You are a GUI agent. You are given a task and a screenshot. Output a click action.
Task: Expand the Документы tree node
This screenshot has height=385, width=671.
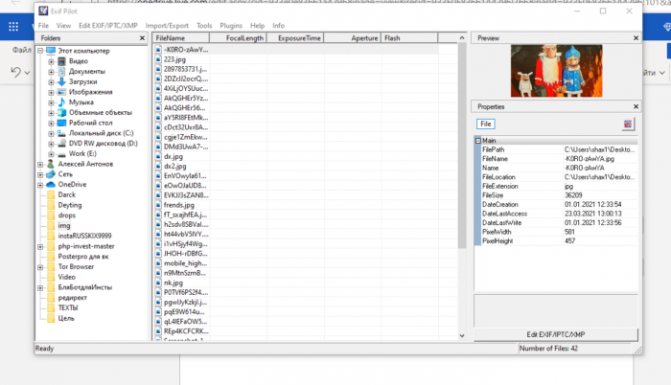point(51,71)
